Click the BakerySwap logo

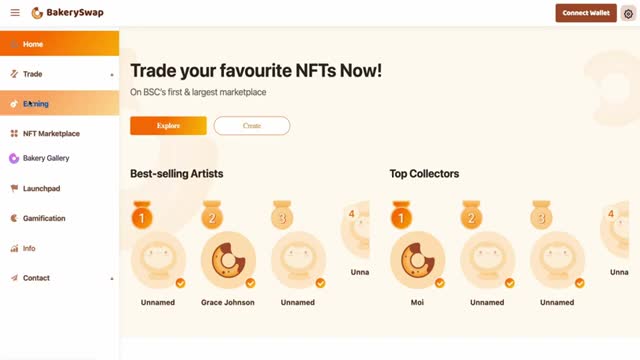[68, 13]
